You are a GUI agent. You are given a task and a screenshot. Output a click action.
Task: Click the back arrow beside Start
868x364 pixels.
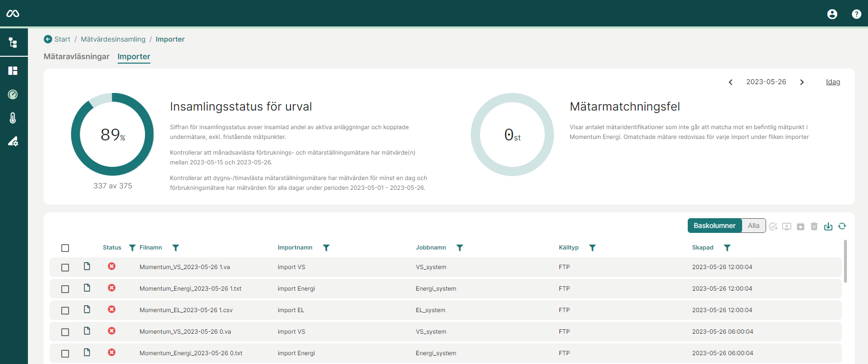[48, 39]
